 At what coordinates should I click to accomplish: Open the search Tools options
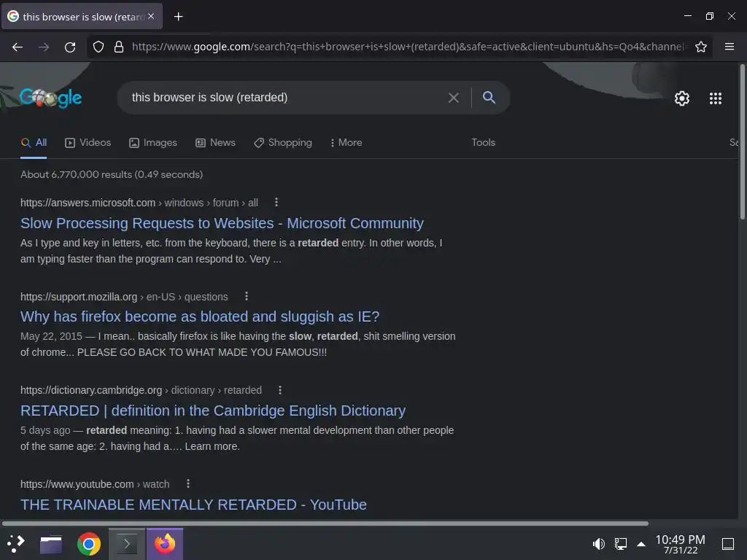pos(483,142)
